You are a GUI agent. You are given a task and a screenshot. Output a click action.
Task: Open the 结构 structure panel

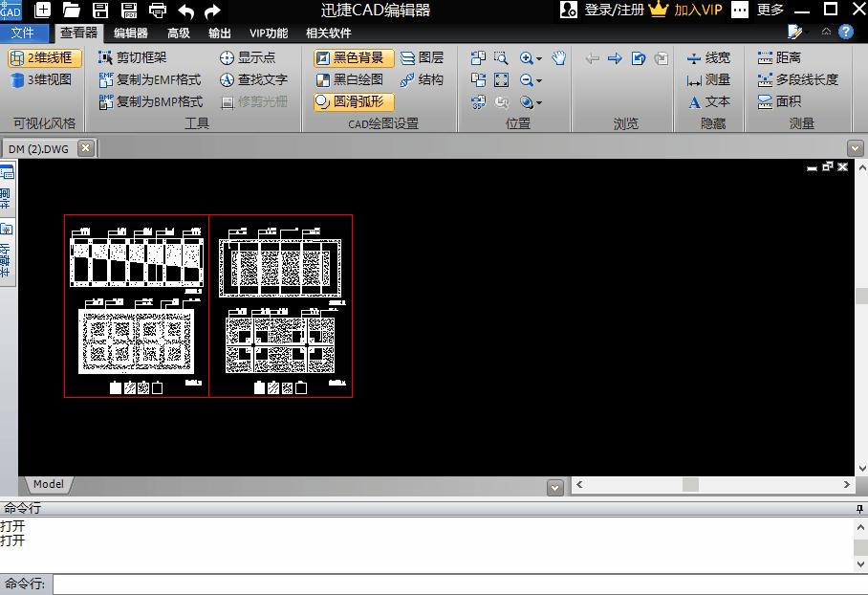[x=422, y=79]
